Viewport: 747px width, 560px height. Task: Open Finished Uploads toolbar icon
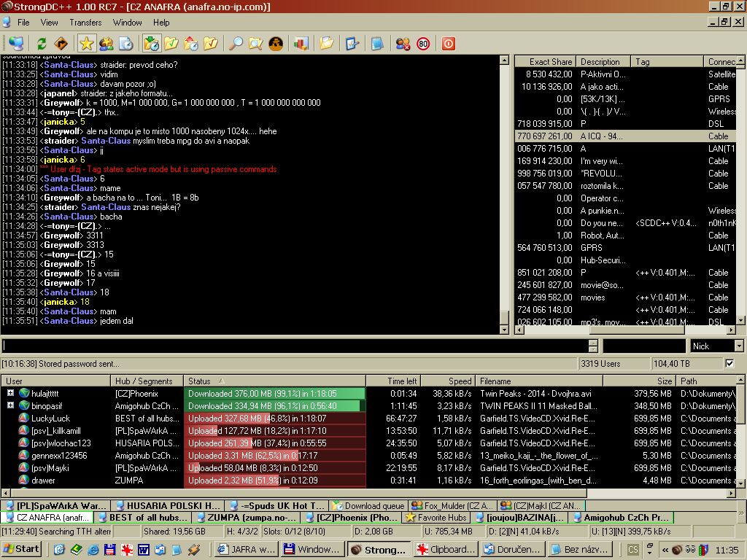(210, 44)
